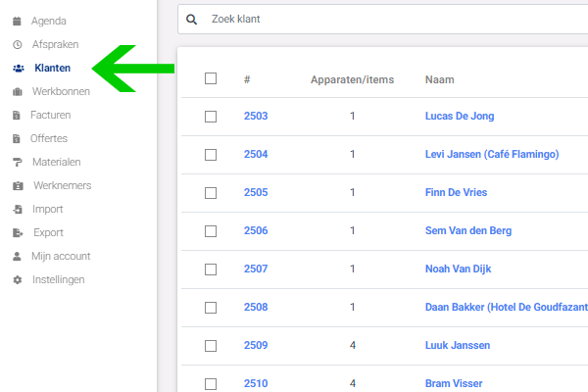
Task: Go to Mijn account menu item
Action: point(61,256)
